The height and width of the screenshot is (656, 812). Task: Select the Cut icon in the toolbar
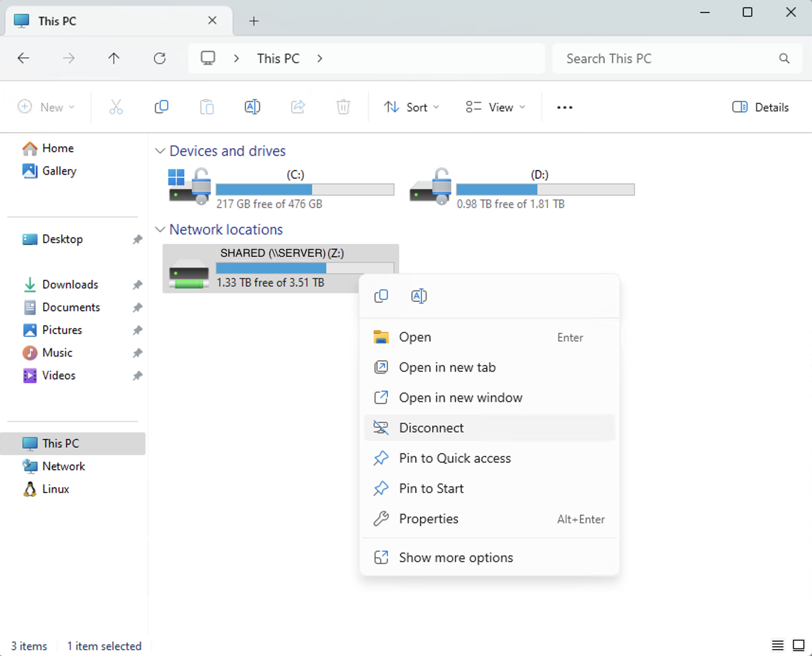pos(116,107)
